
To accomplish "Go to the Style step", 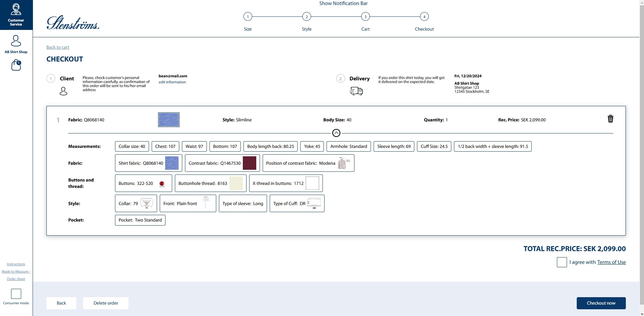I will point(306,16).
